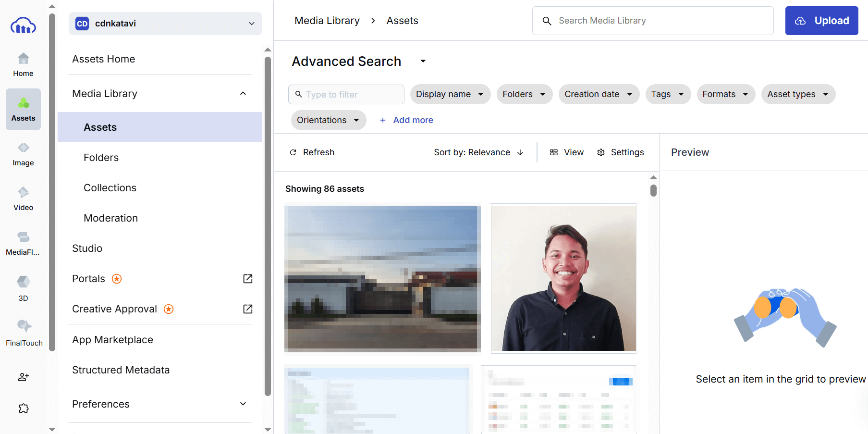Select the smiling man portrait thumbnail

tap(563, 278)
